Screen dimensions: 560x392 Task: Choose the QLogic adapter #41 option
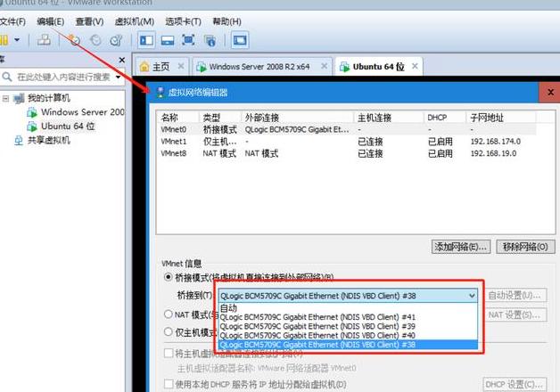pos(348,317)
